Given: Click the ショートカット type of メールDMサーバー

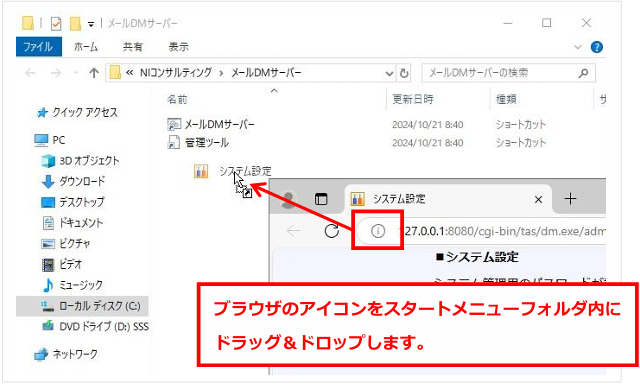Looking at the screenshot, I should pos(520,124).
